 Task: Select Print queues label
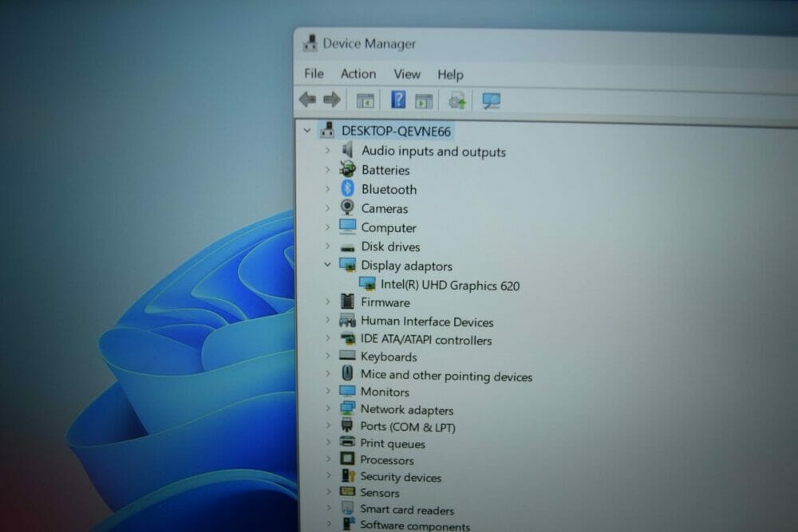393,443
